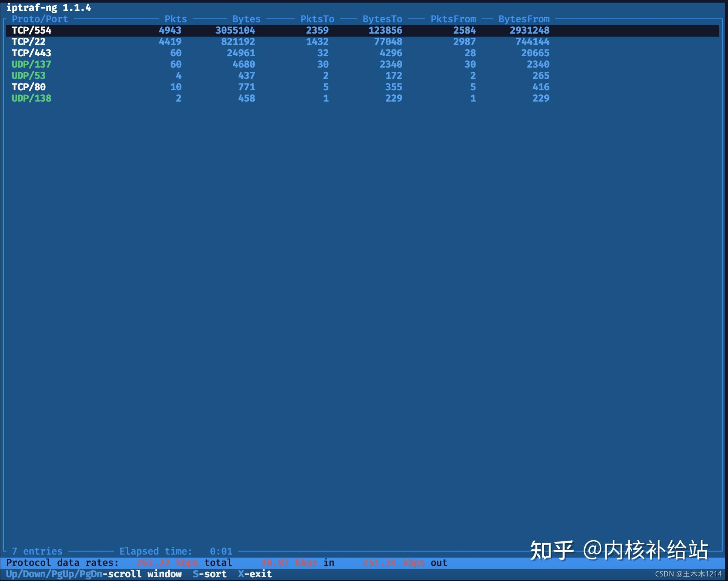Select the UDP/137 protocol row
Screen dimensions: 728x581
362,65
